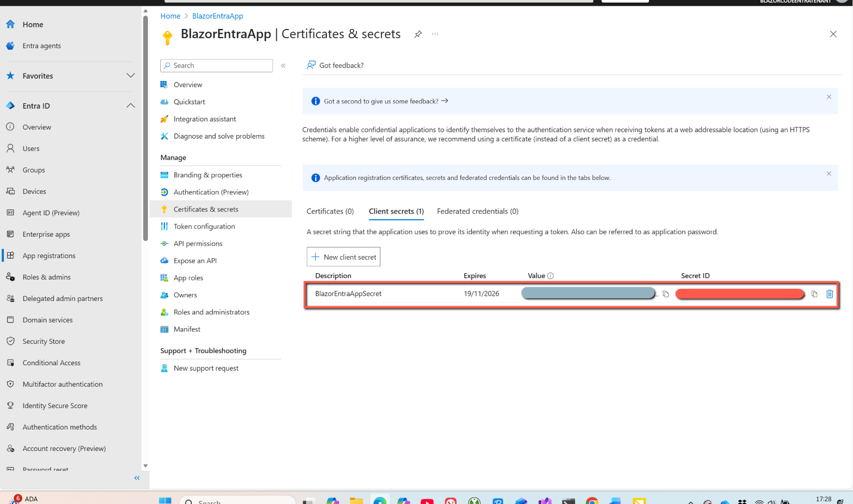
Task: Switch to the Certificates (0) tab
Action: tap(330, 212)
